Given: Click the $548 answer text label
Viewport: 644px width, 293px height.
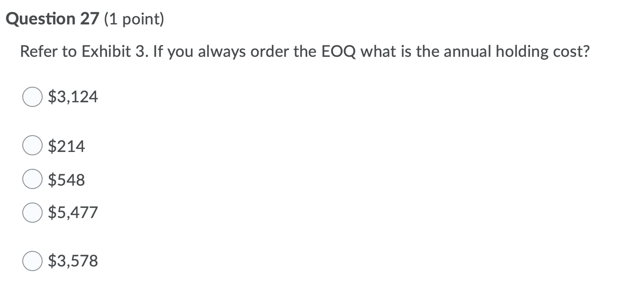Looking at the screenshot, I should click(67, 179).
